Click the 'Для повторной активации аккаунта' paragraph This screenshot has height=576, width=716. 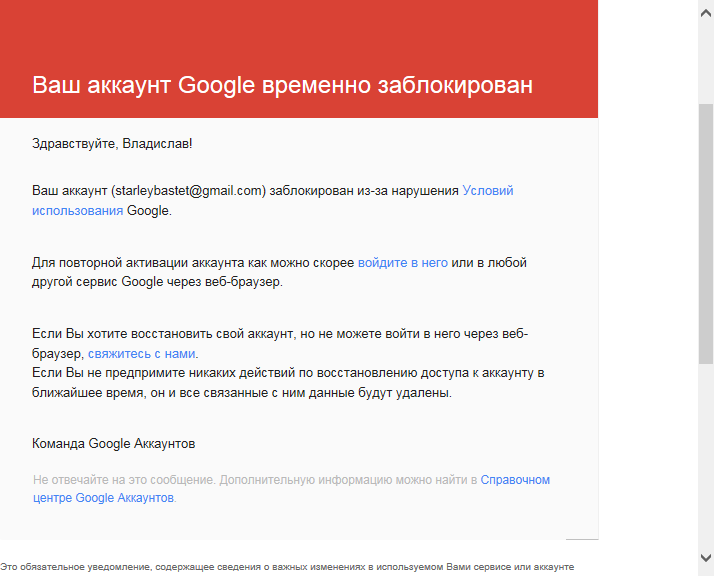click(x=279, y=272)
